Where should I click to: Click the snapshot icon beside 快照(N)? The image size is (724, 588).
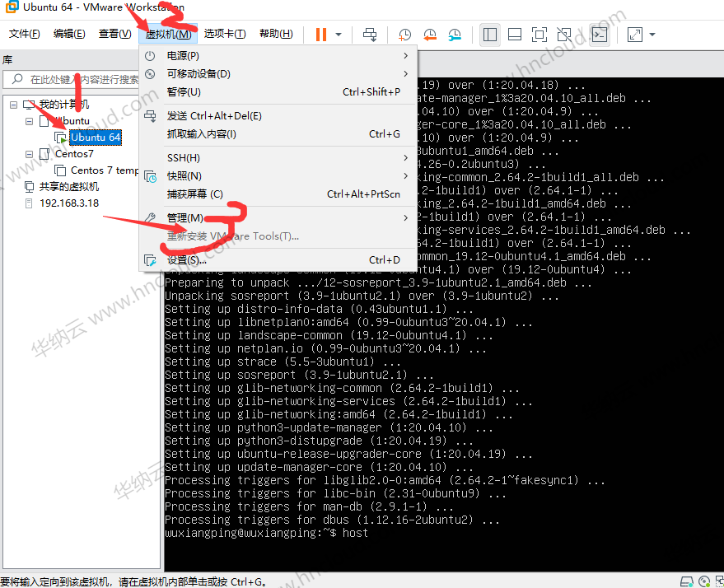click(x=150, y=176)
